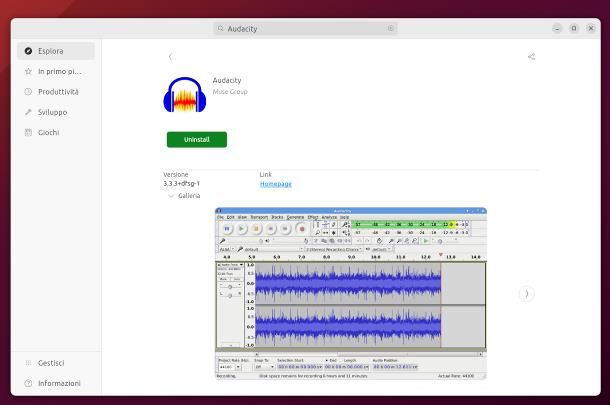
Task: Open the Informazioni page
Action: pyautogui.click(x=56, y=383)
